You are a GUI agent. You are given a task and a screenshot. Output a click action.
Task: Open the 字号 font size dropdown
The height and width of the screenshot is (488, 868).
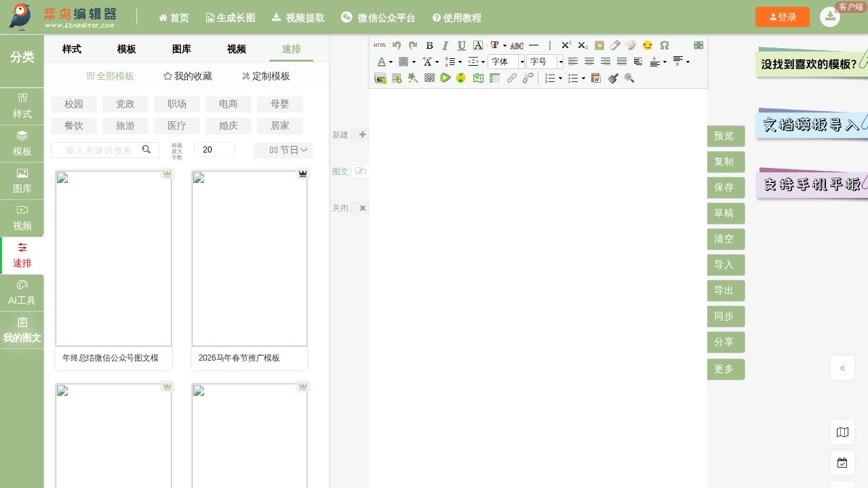pos(545,62)
